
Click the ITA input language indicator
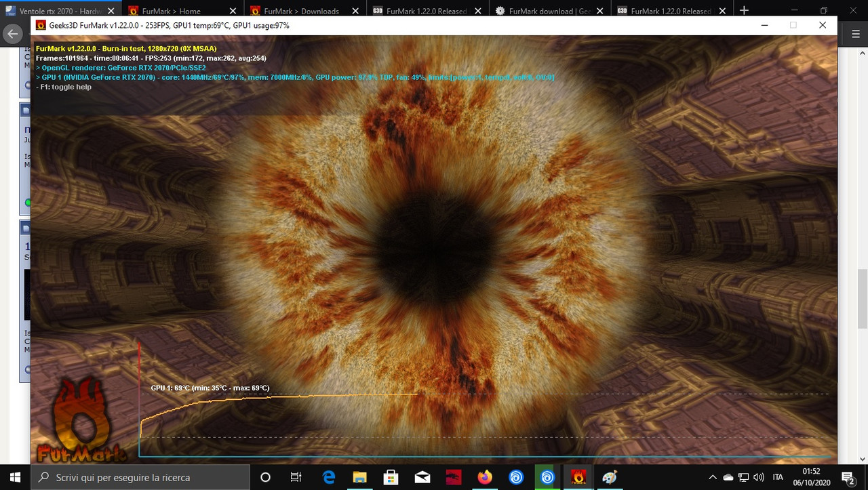[x=778, y=477]
